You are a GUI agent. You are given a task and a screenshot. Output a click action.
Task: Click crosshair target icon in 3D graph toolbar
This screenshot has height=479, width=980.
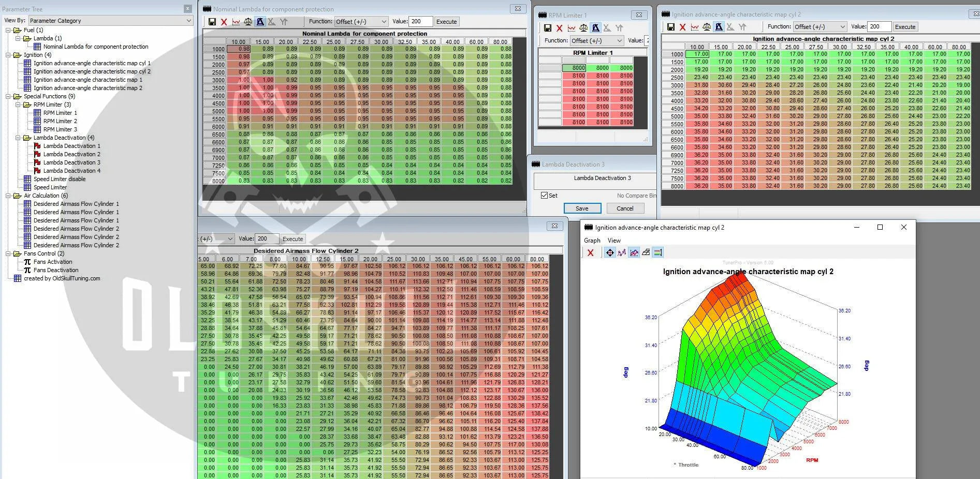610,252
